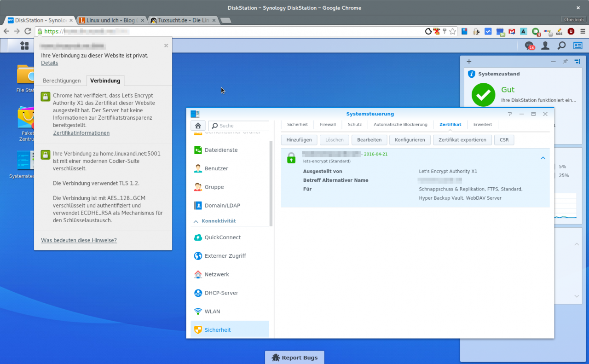Reload the page in Chrome
Viewport: 589px width, 364px height.
28,31
